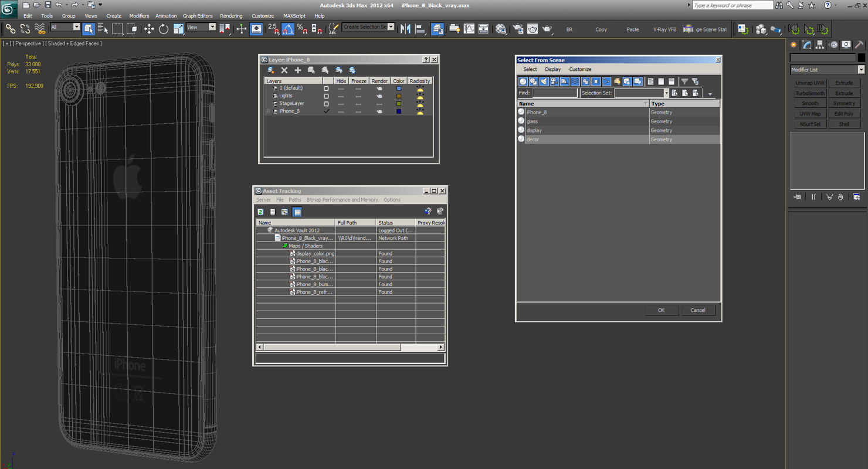Screen dimensions: 868x469
Task: Click the Unlink Selection tool
Action: [25, 29]
